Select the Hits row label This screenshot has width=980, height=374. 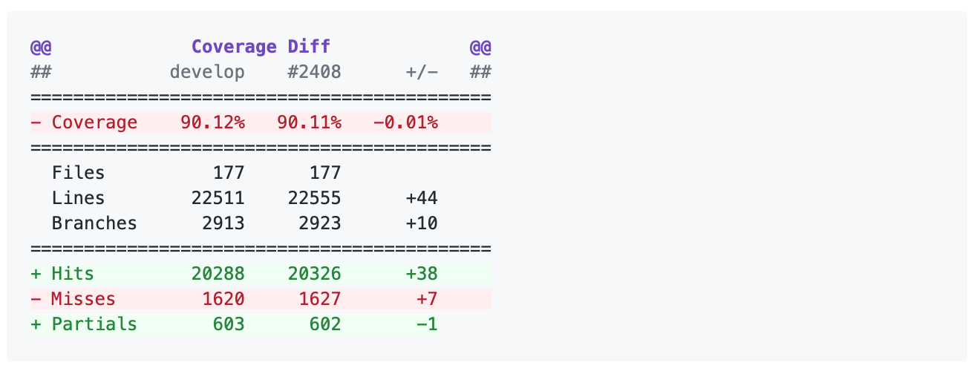[73, 275]
